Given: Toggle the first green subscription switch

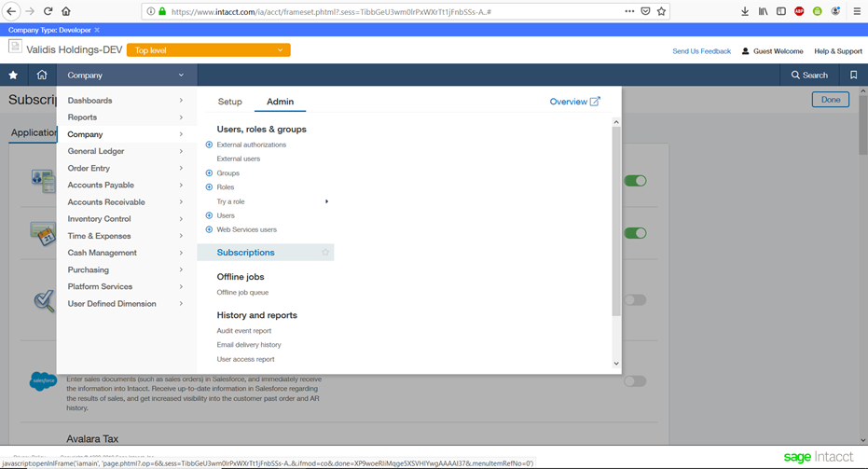Looking at the screenshot, I should [x=635, y=181].
